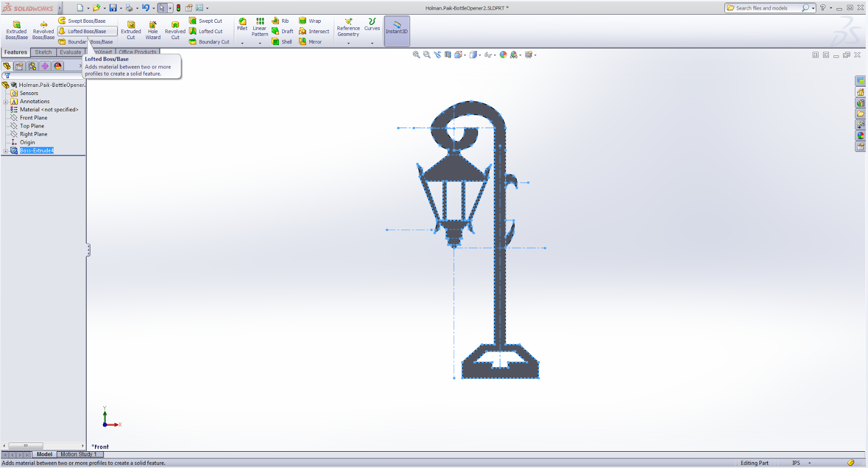Click the Zoom to Area icon
This screenshot has width=868, height=468.
tap(427, 55)
